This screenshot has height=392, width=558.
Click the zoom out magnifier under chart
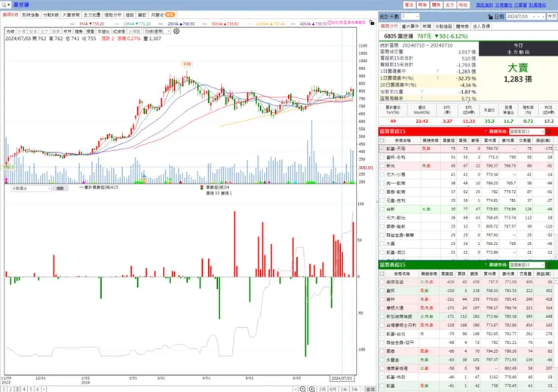pos(302,389)
